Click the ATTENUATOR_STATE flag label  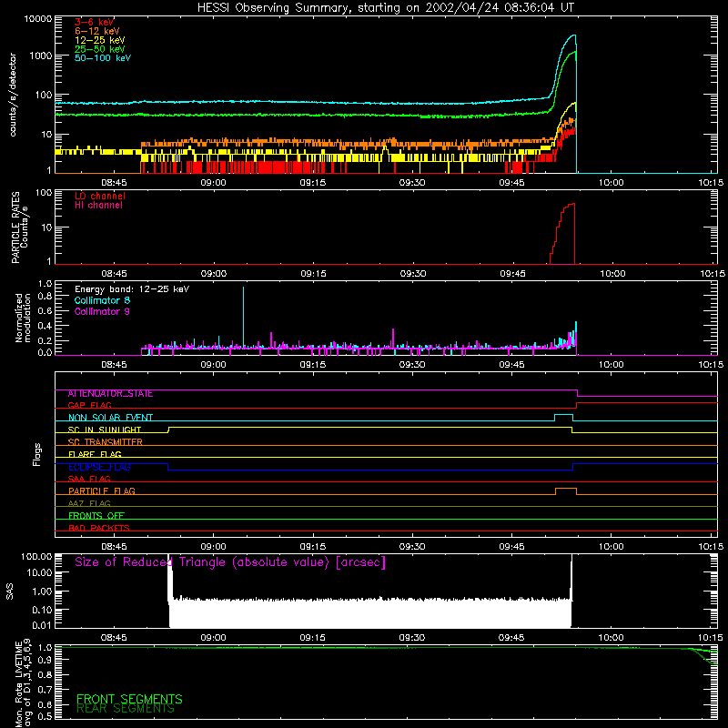coord(110,394)
